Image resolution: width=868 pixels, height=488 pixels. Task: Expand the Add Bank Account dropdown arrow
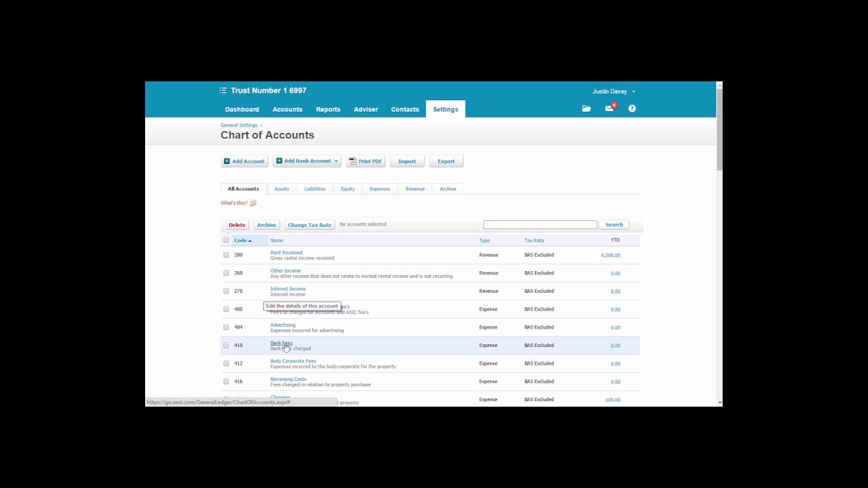click(336, 161)
